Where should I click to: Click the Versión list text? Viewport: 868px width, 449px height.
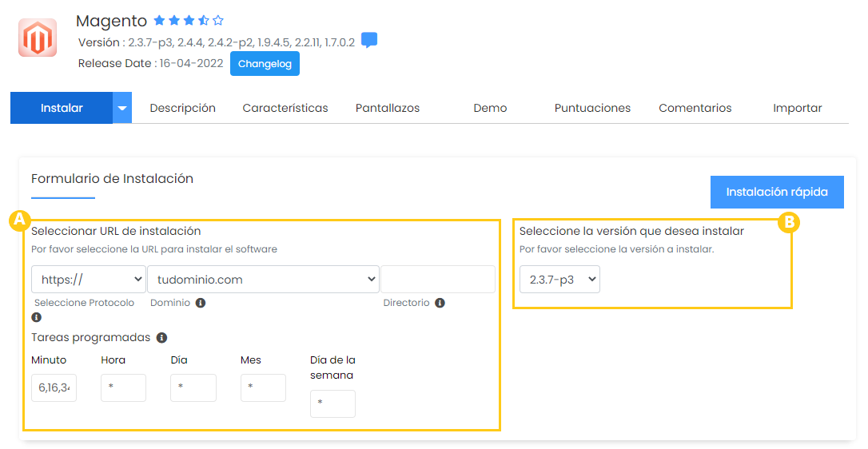click(x=217, y=42)
